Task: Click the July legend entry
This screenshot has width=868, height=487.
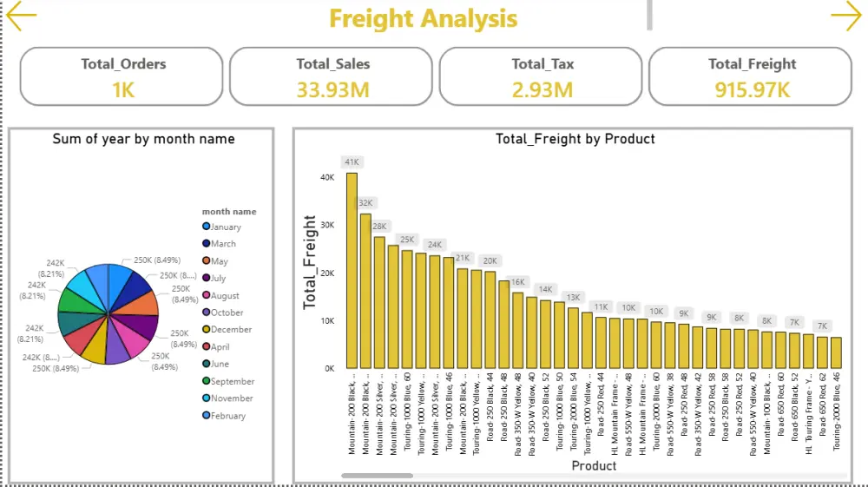Action: (x=214, y=278)
